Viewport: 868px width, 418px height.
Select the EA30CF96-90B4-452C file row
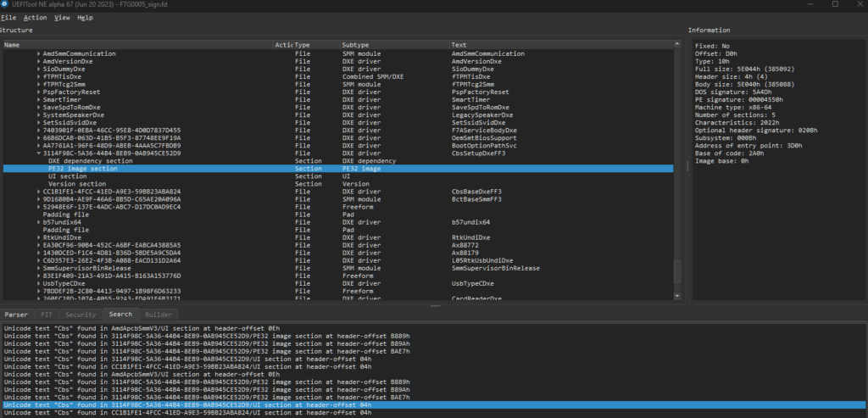coord(338,245)
